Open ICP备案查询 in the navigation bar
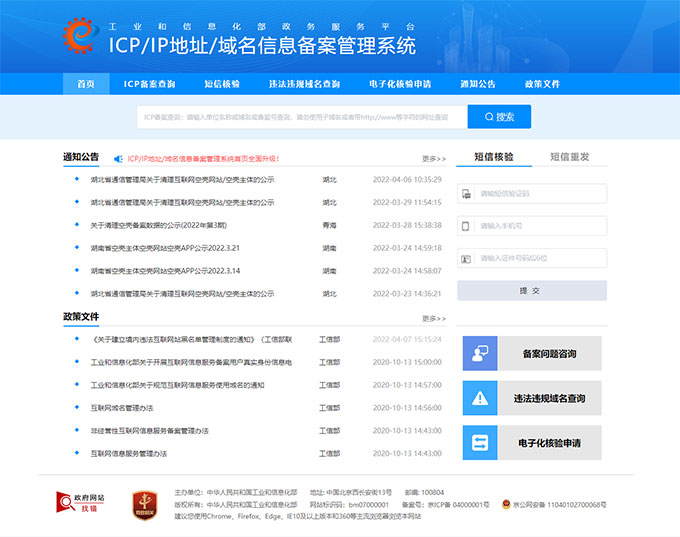The image size is (680, 537). click(x=149, y=84)
